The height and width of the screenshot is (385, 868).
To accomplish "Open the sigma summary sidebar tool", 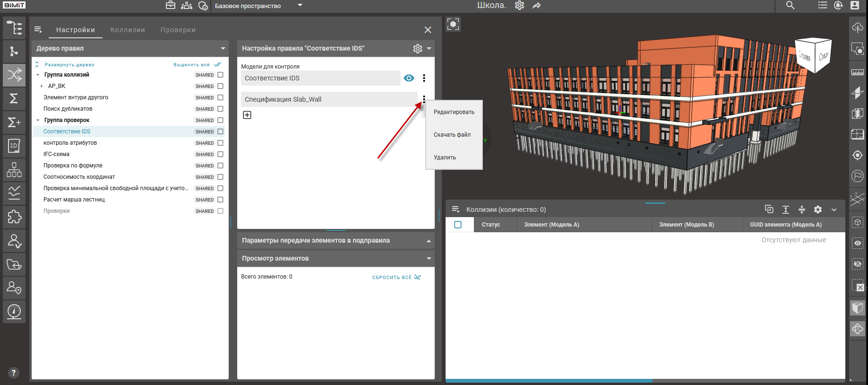I will (x=14, y=98).
